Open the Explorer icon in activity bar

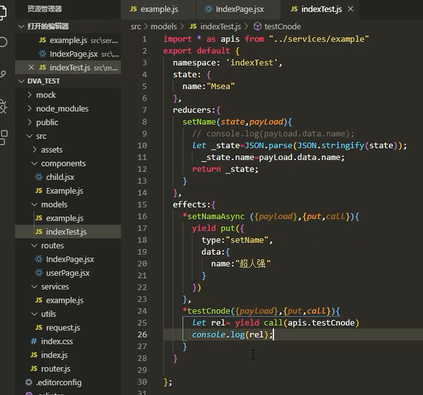(x=3, y=12)
